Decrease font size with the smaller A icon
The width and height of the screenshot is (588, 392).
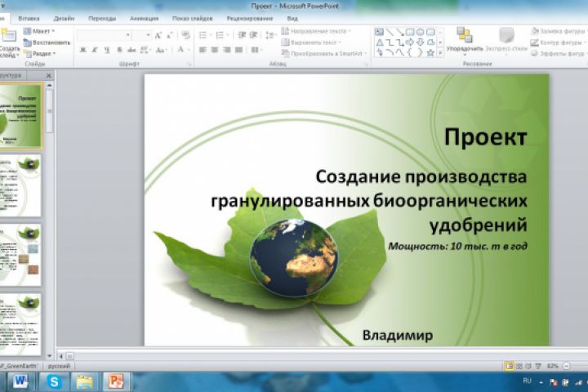(170, 35)
